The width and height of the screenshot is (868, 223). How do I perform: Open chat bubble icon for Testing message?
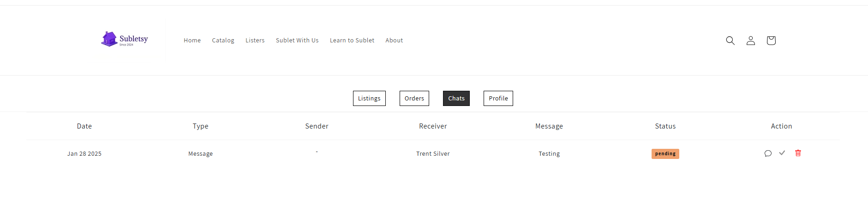pos(768,153)
